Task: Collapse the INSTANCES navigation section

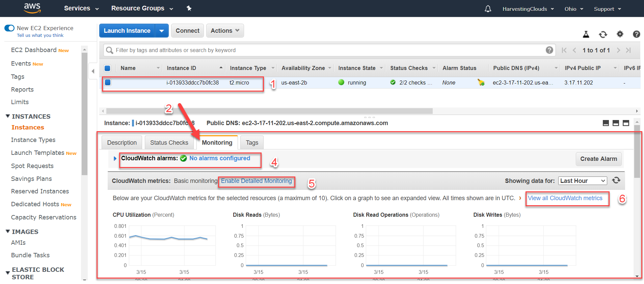Action: (8, 116)
